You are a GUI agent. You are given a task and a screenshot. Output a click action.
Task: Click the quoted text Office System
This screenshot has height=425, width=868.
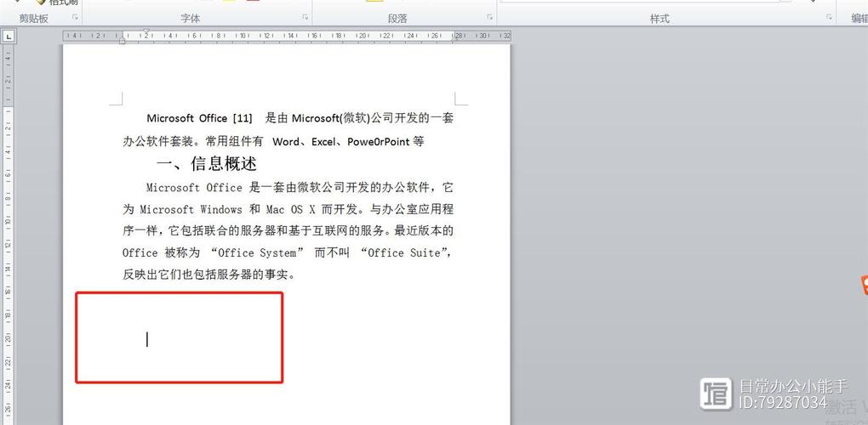[x=257, y=252]
